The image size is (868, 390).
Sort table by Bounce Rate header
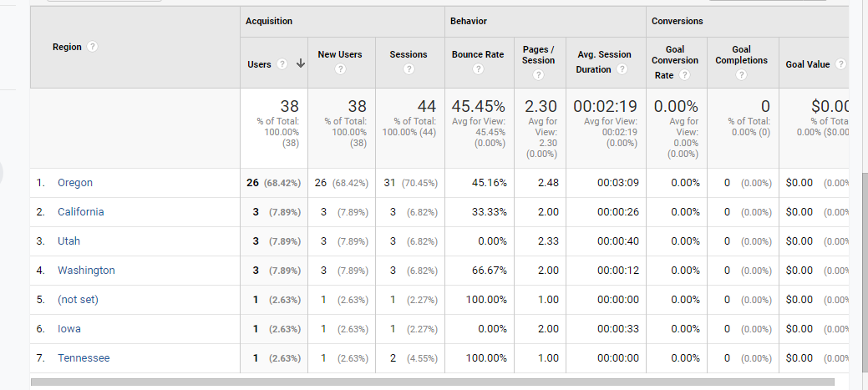(x=478, y=54)
